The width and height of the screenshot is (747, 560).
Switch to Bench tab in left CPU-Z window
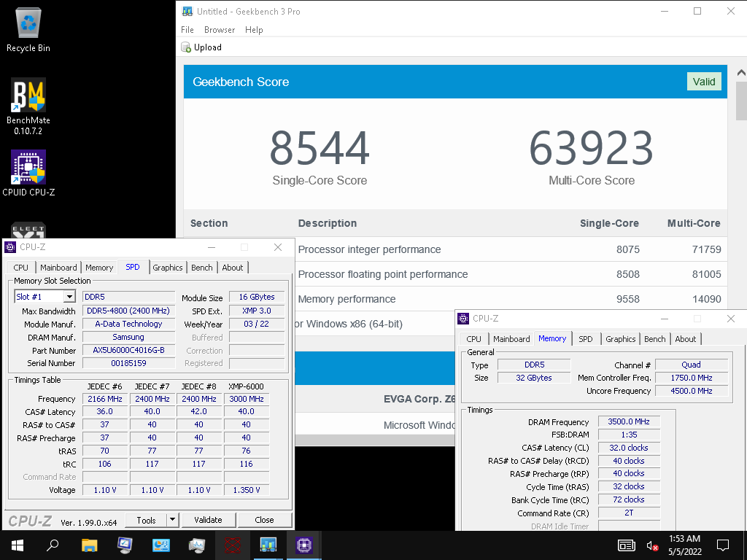coord(202,268)
